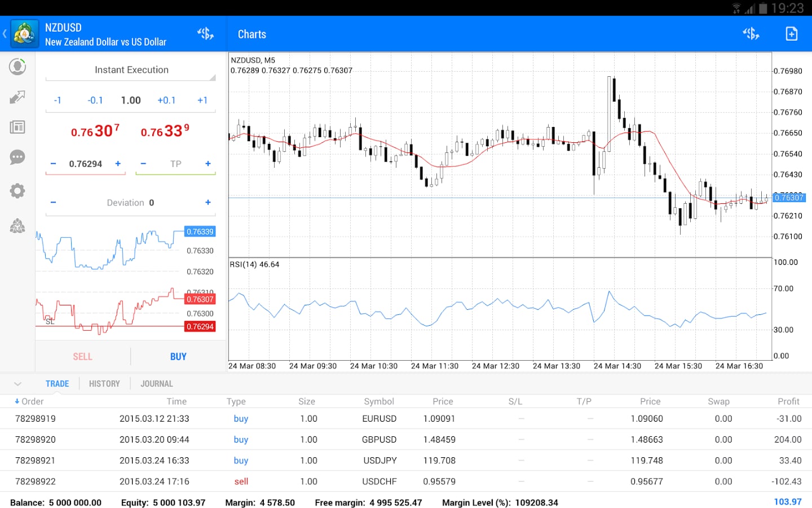The height and width of the screenshot is (508, 812).
Task: Open the settings gear icon
Action: [x=17, y=191]
